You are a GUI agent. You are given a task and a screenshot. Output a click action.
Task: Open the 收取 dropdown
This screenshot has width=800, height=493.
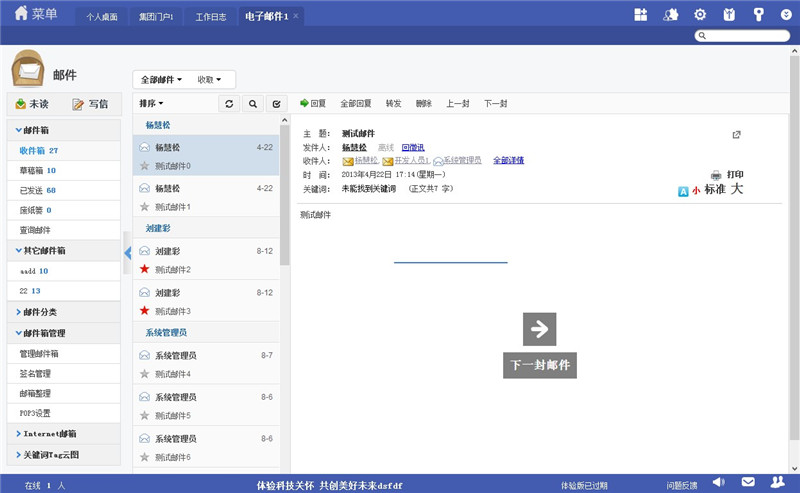pyautogui.click(x=209, y=80)
